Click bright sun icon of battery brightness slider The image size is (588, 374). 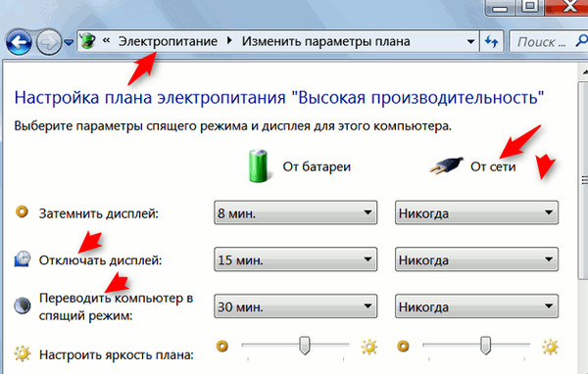(369, 347)
